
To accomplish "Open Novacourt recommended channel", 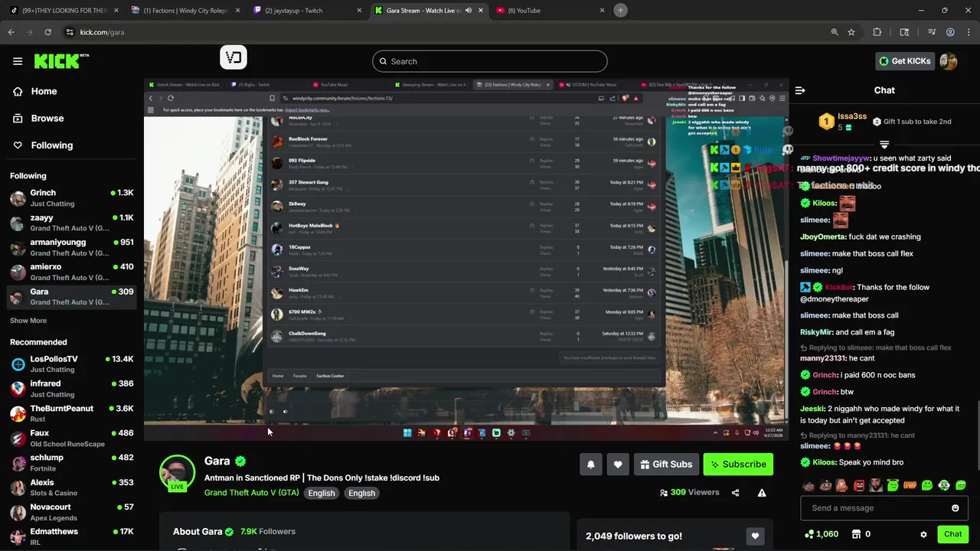I will tap(72, 512).
